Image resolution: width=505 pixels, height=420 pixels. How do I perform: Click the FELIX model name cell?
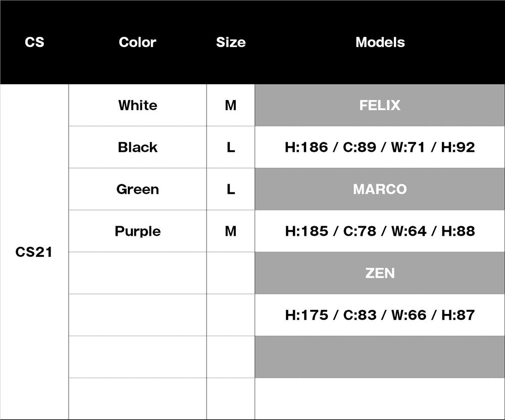(380, 106)
